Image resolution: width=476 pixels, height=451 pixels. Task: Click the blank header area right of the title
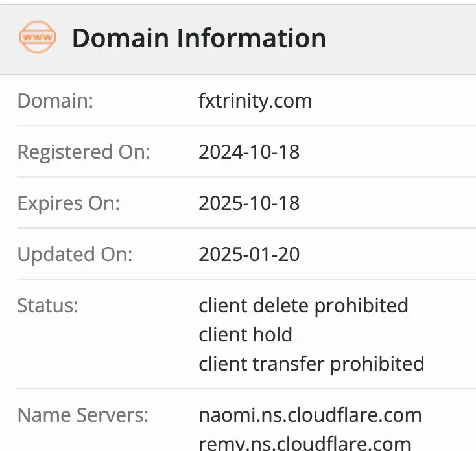pos(402,39)
